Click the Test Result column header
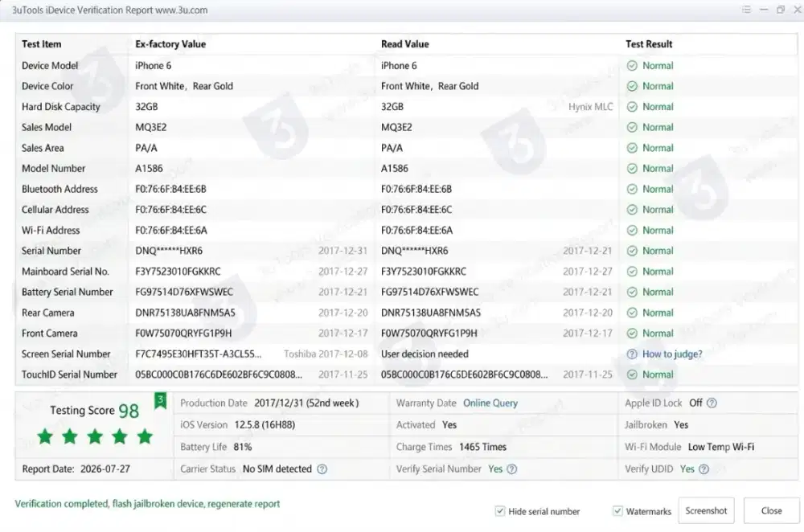The image size is (804, 532). click(649, 44)
